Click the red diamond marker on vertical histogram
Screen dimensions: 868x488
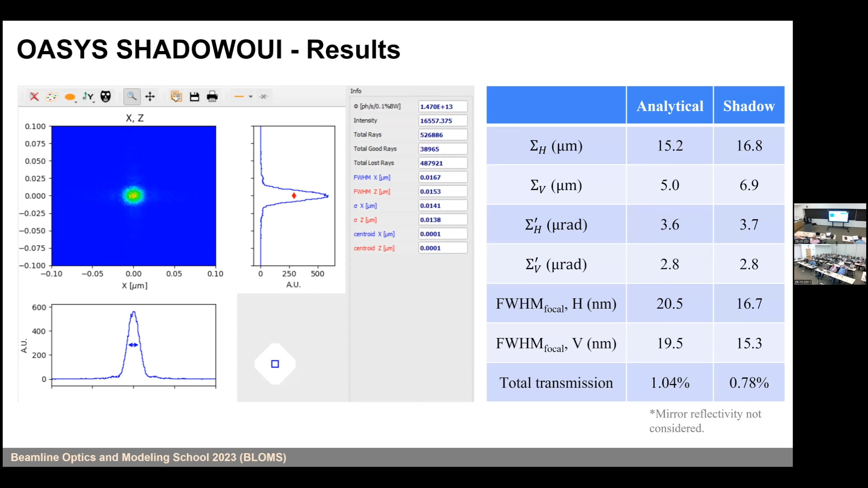click(294, 196)
